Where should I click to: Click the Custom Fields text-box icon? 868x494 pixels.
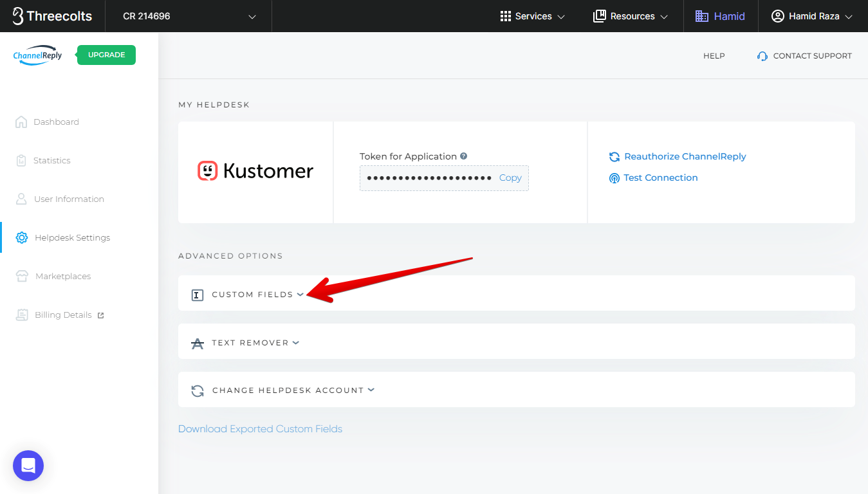coord(198,295)
